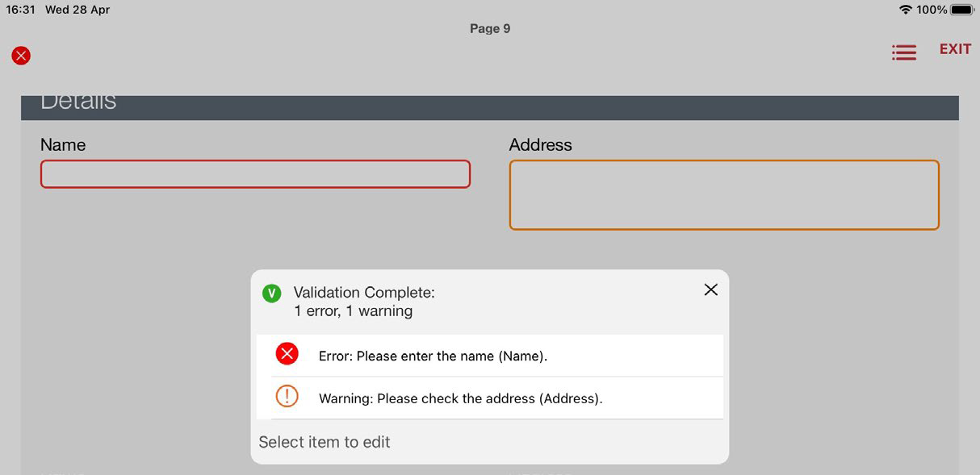Screen dimensions: 980x475
Task: Tap the Name field label
Action: (63, 145)
